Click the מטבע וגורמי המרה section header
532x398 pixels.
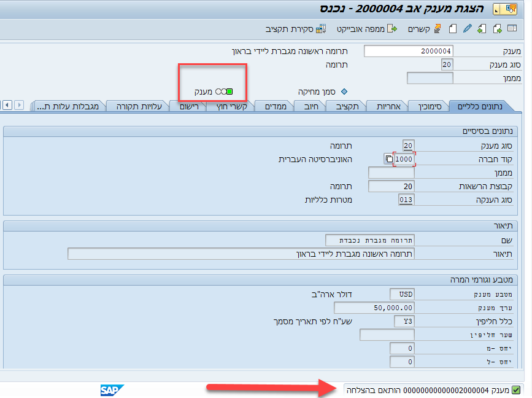pos(482,280)
